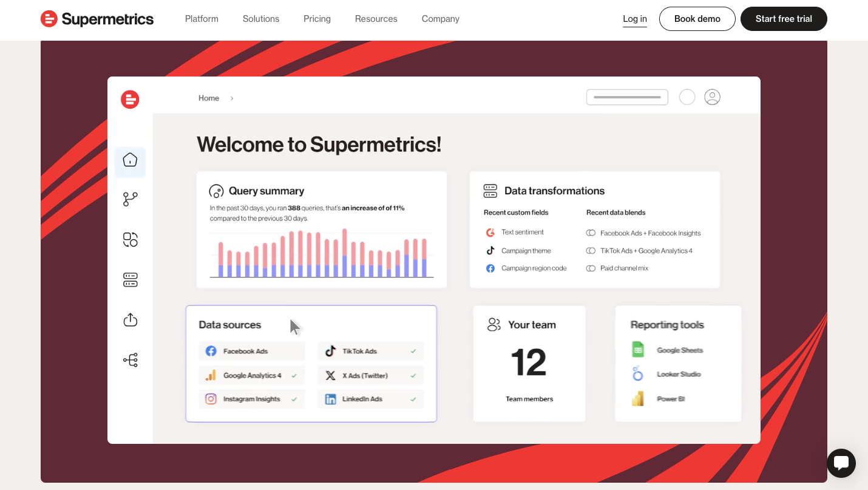Toggle the Google Analytics 4 checkmark
Image resolution: width=868 pixels, height=490 pixels.
294,375
